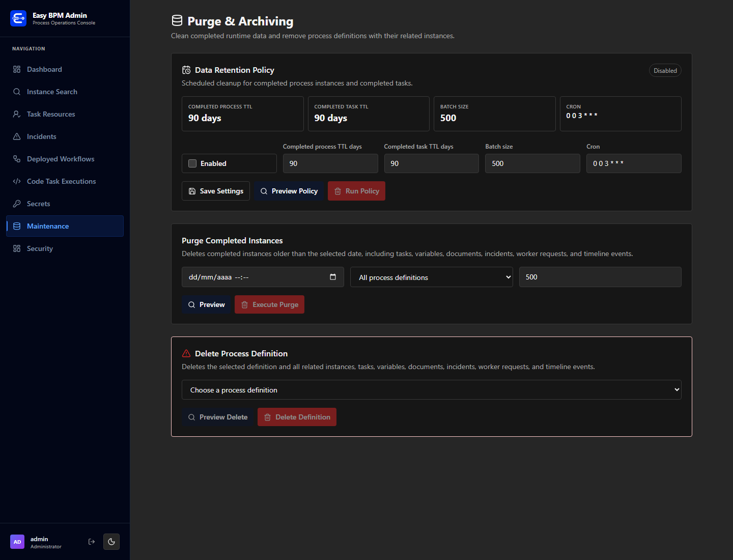Save the retention settings
This screenshot has height=560, width=733.
pyautogui.click(x=216, y=191)
